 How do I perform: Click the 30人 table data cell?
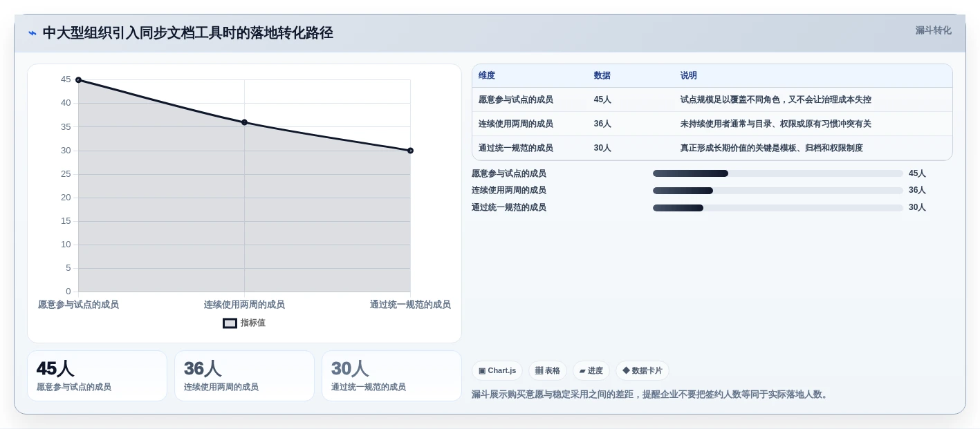click(602, 149)
